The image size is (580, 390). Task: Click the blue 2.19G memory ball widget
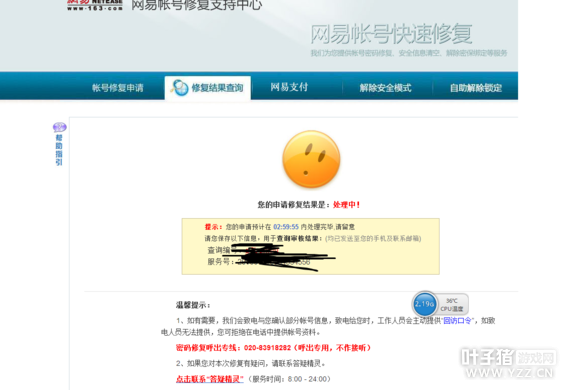point(424,304)
